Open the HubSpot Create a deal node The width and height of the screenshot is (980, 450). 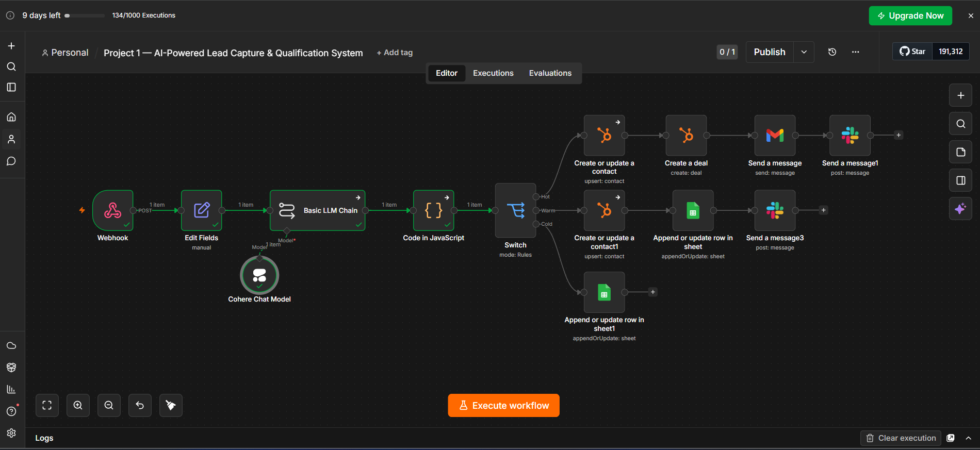[x=687, y=136]
